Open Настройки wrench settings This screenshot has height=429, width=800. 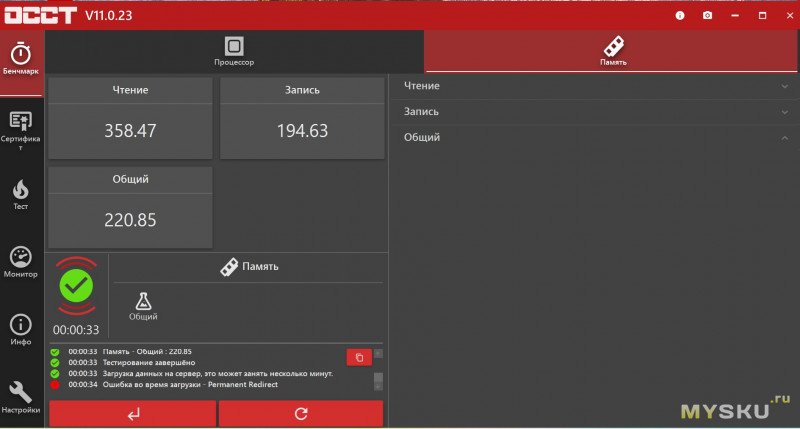coord(21,396)
